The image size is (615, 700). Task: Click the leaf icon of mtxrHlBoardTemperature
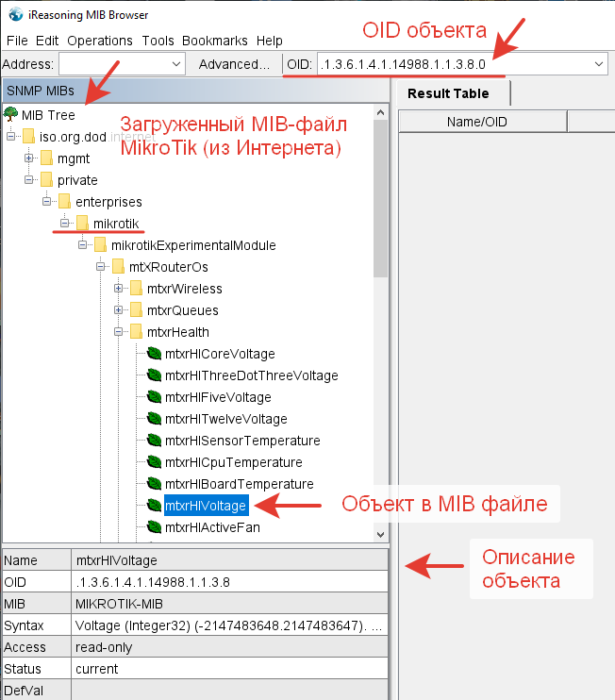154,484
